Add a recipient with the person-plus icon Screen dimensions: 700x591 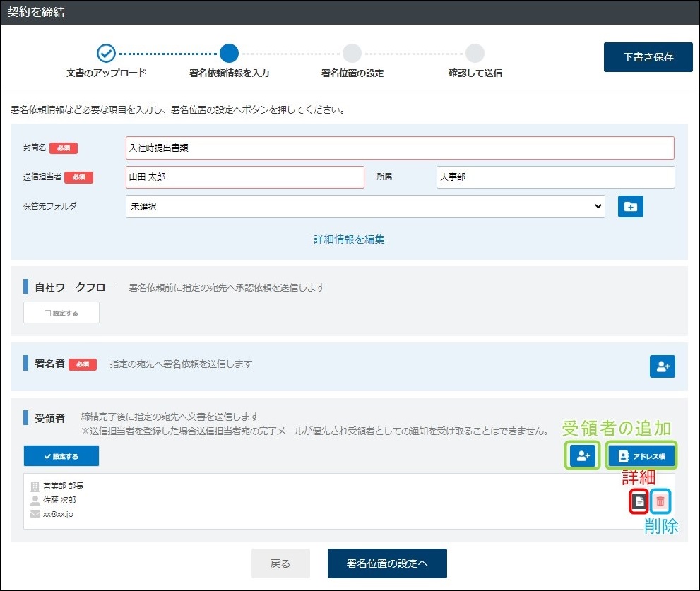(583, 455)
